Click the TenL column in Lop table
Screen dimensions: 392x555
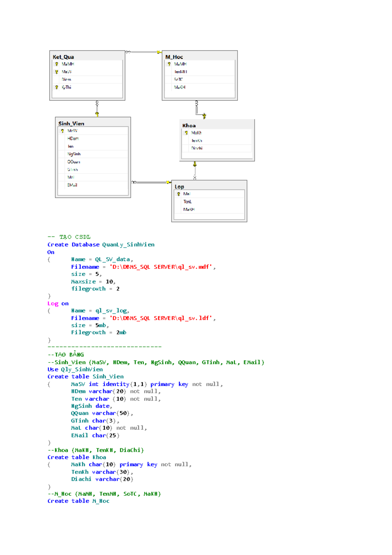click(209, 202)
